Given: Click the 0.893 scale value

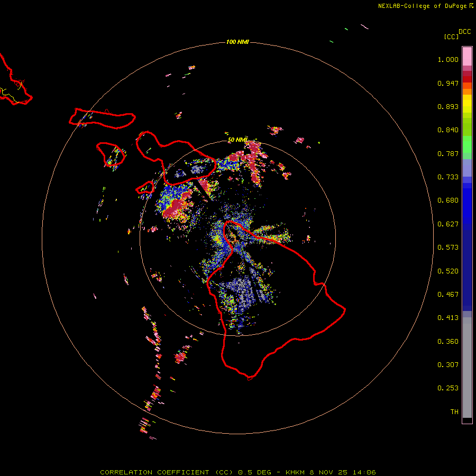Looking at the screenshot, I should tap(448, 106).
